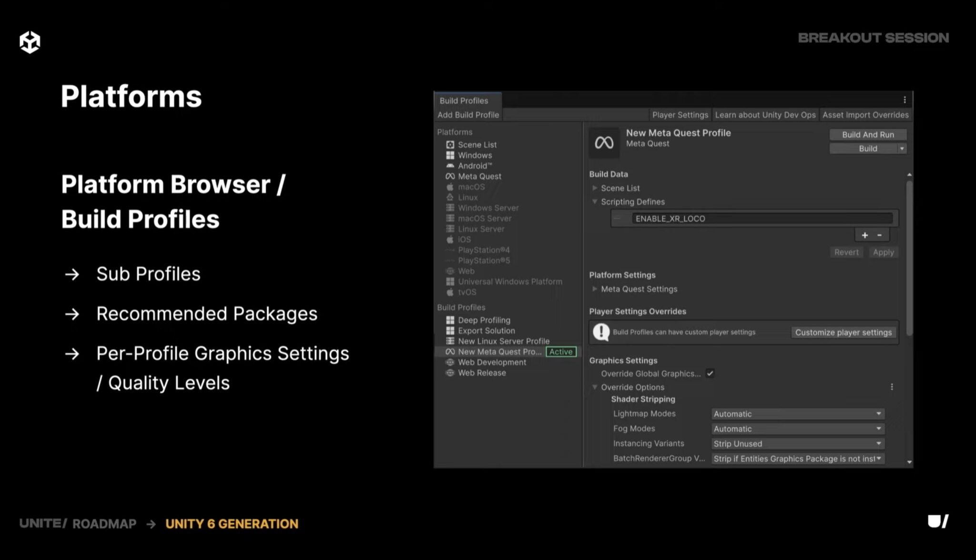Click the Revert button
Screen dimensions: 976x560
pyautogui.click(x=846, y=252)
